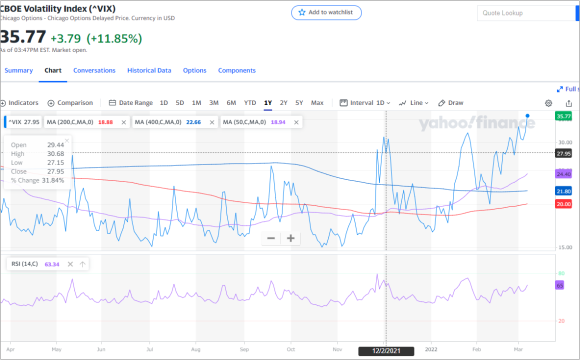The height and width of the screenshot is (360, 580).
Task: Select the 5Y range
Action: (x=299, y=103)
